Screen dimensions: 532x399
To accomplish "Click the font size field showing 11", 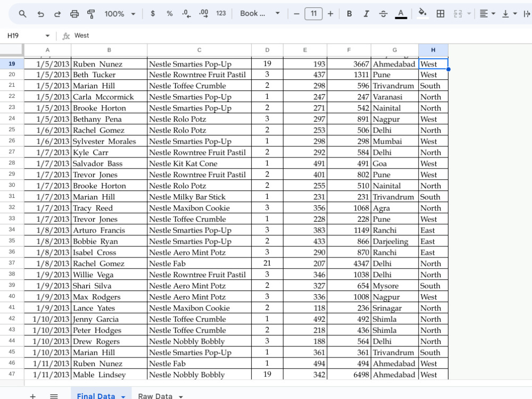I will pos(313,14).
